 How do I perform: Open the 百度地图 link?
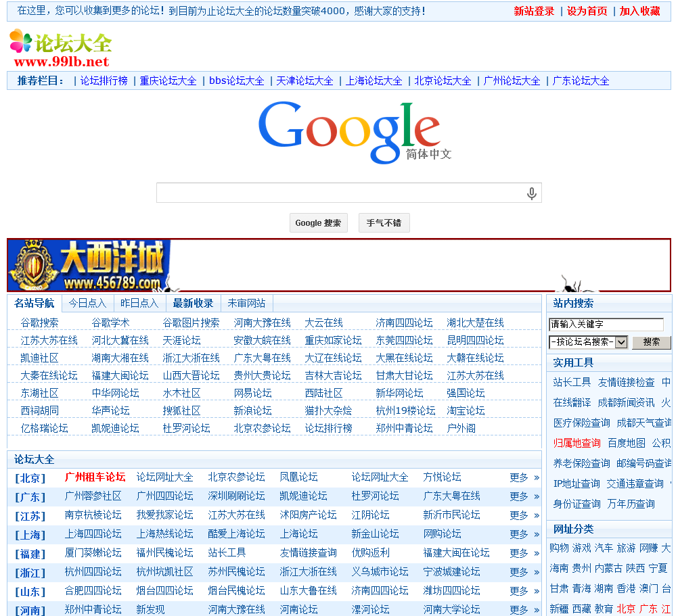point(626,443)
